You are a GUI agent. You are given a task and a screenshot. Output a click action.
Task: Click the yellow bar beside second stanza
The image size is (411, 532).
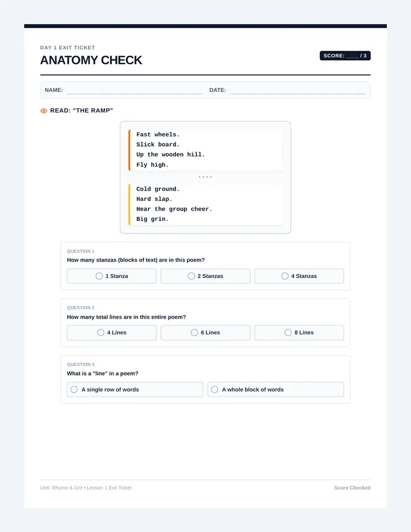click(130, 204)
